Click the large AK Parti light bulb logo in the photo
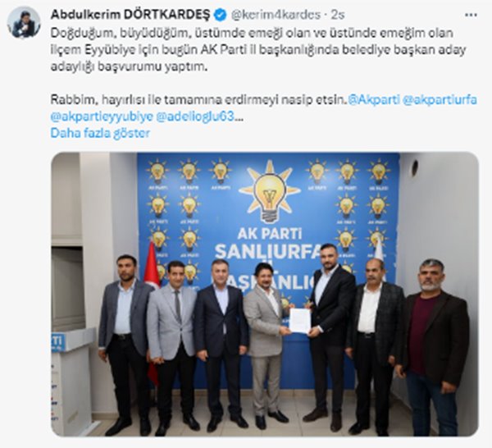Viewport: 492px width, 448px height. (x=270, y=191)
